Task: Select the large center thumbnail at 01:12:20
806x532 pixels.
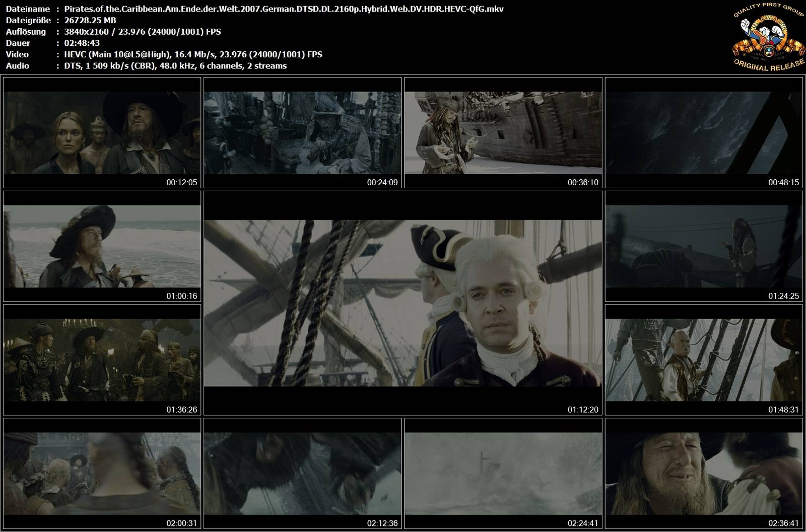Action: [x=403, y=303]
